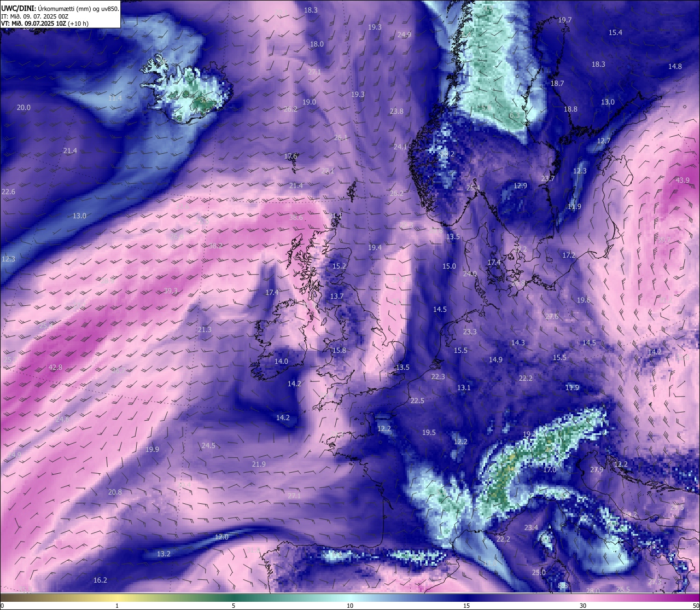Click the 14.3 value over Germany
Viewport: 700px width, 610px height.
tap(518, 342)
